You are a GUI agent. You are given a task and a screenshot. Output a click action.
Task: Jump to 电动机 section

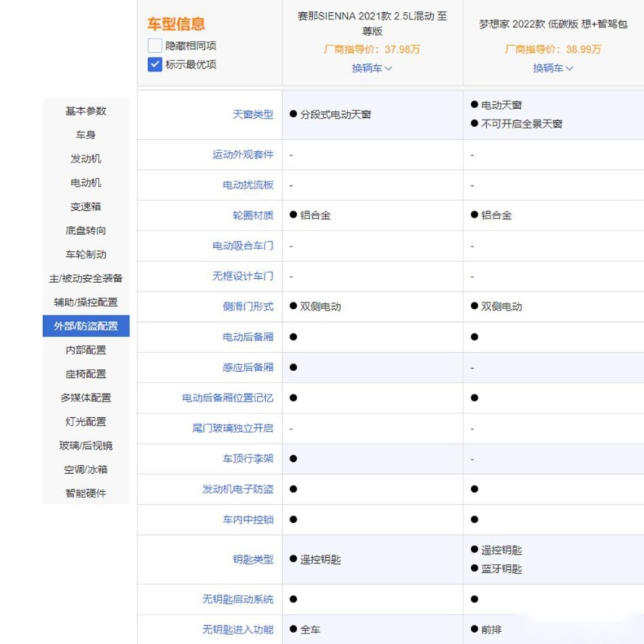tap(86, 182)
